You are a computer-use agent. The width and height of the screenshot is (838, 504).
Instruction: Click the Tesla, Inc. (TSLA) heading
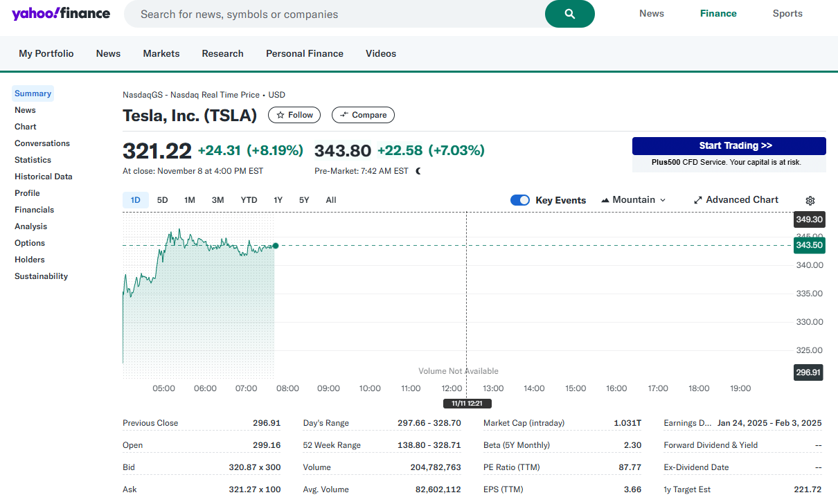190,116
